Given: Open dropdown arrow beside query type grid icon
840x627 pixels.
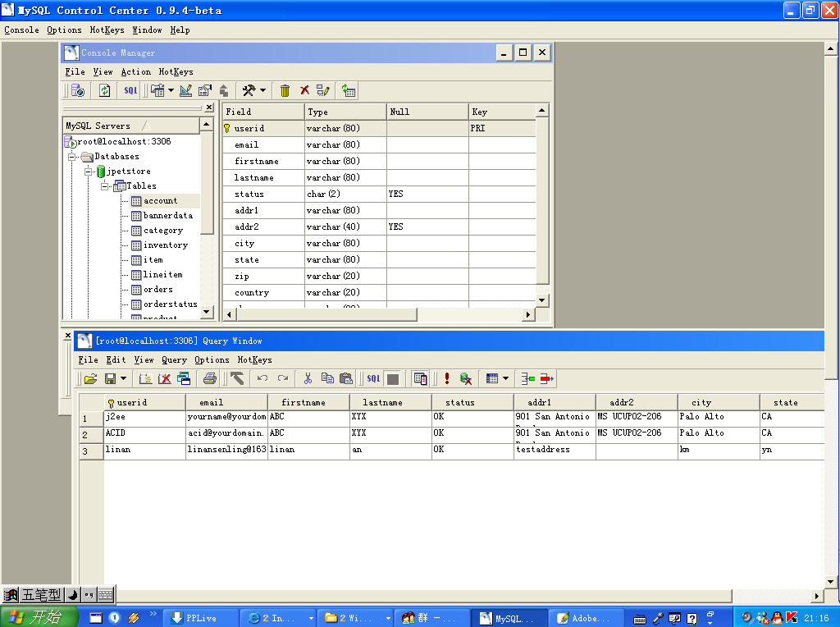Looking at the screenshot, I should point(505,379).
